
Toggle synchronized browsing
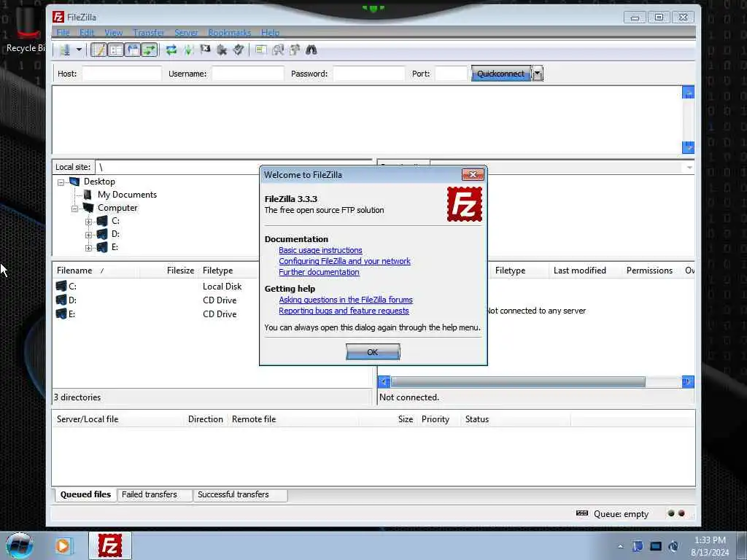click(295, 50)
